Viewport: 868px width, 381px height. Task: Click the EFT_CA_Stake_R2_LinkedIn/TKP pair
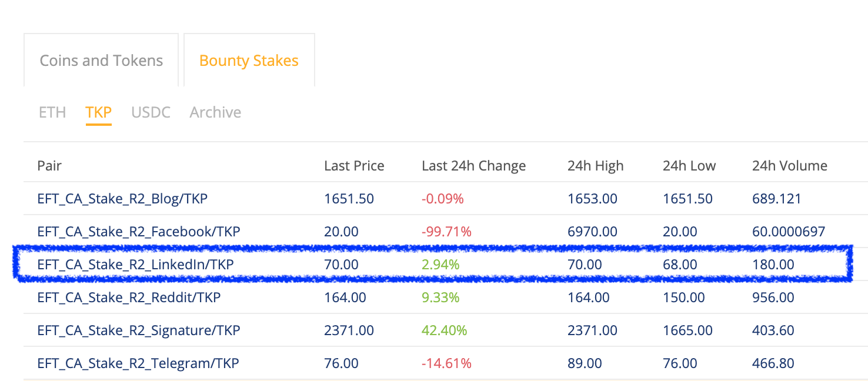point(135,265)
